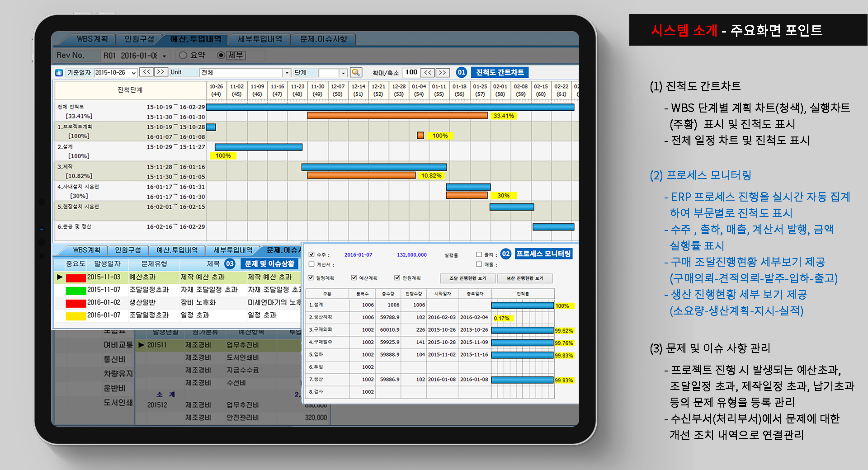Open the Rev No. R01 dropdown
Viewport: 868px width, 470px height.
tap(164, 56)
